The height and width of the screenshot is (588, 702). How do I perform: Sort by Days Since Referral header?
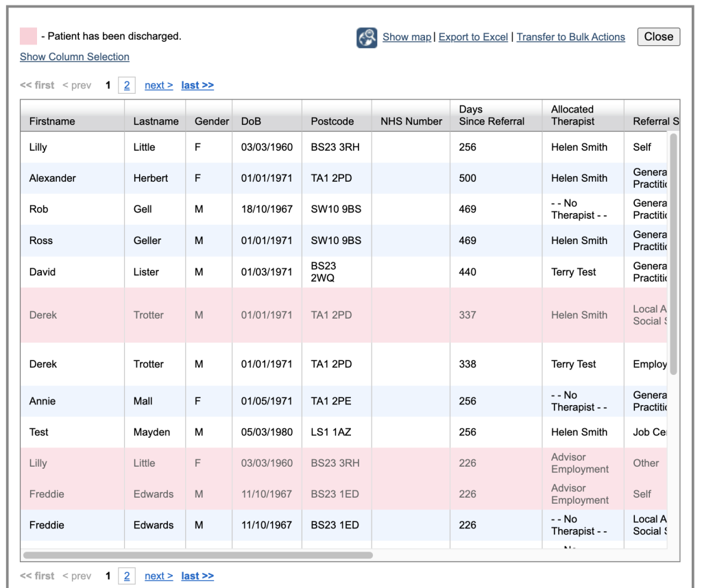pyautogui.click(x=492, y=115)
